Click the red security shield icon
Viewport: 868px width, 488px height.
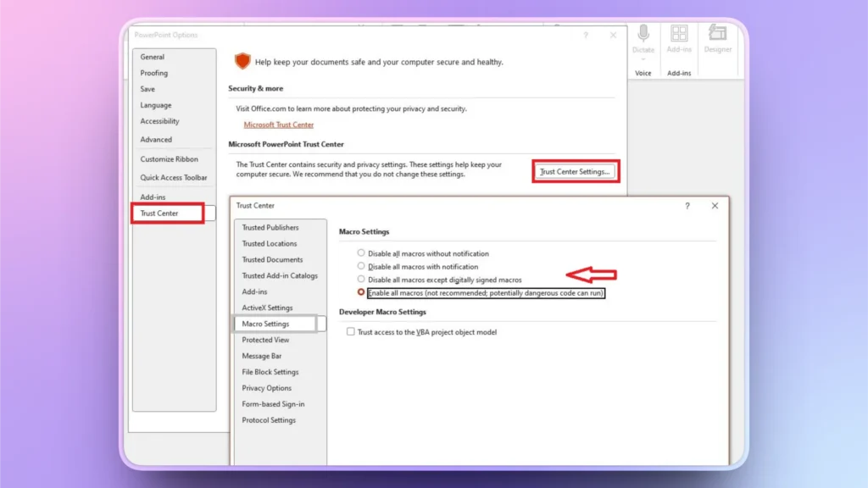[243, 61]
